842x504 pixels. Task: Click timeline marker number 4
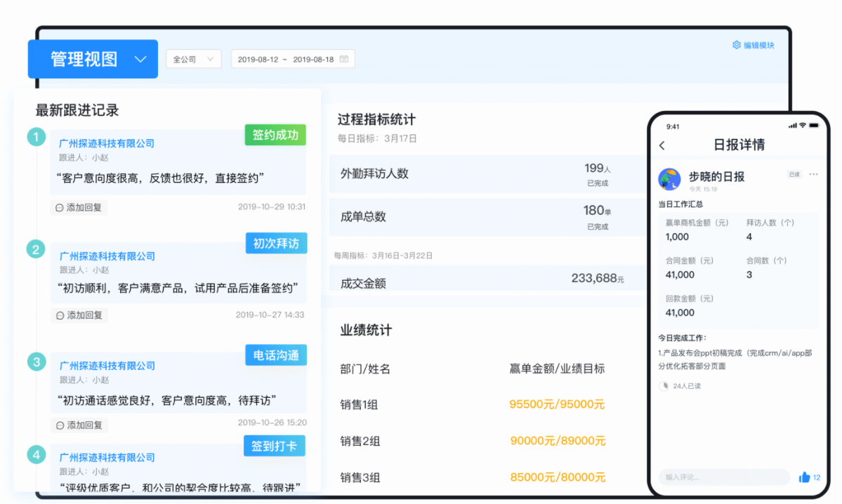37,455
